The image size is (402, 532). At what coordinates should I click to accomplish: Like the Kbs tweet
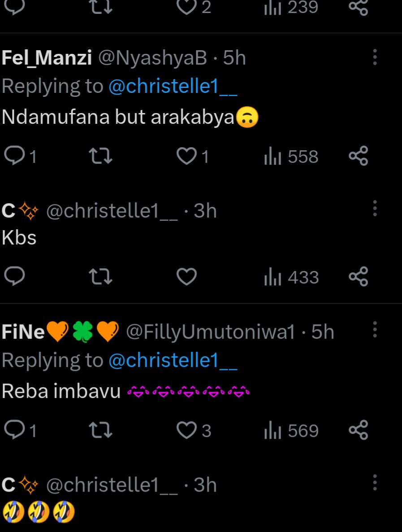click(186, 277)
